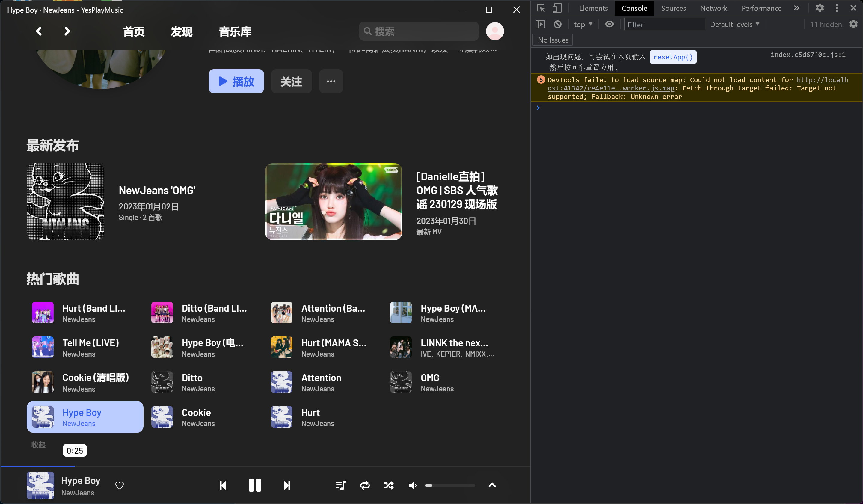Clear the DevTools console
863x504 pixels.
(558, 24)
